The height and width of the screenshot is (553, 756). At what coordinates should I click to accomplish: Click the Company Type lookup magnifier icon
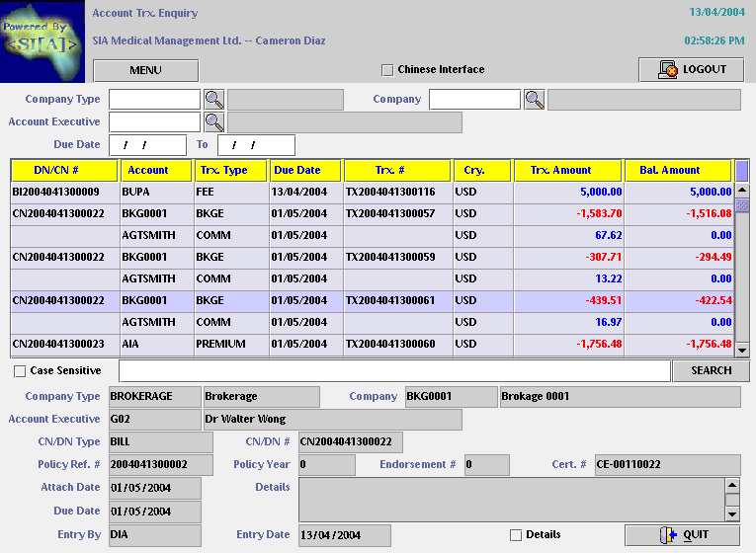(x=214, y=99)
